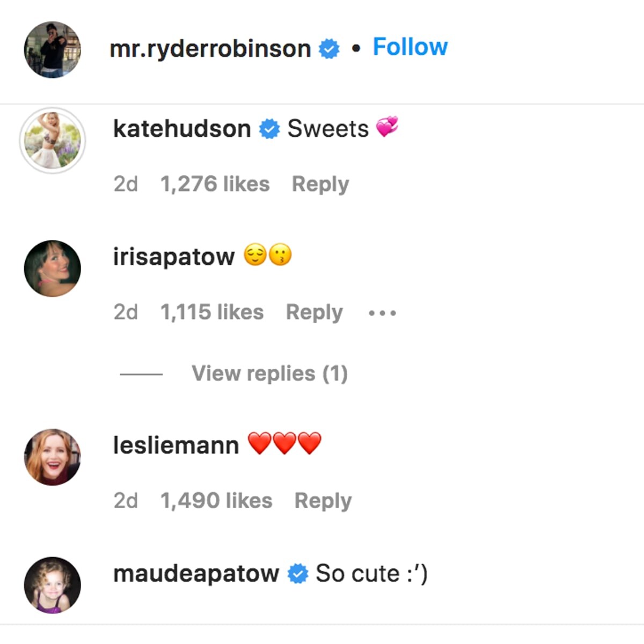Follow mr.ryderrobinson

(410, 47)
